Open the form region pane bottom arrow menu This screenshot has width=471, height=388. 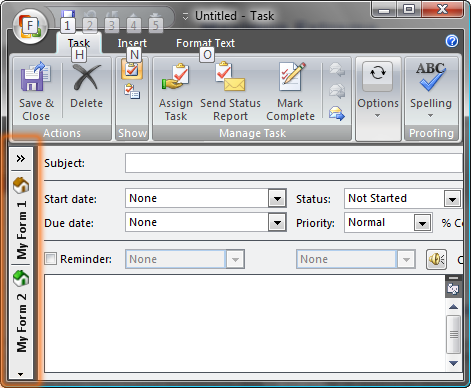[x=21, y=374]
